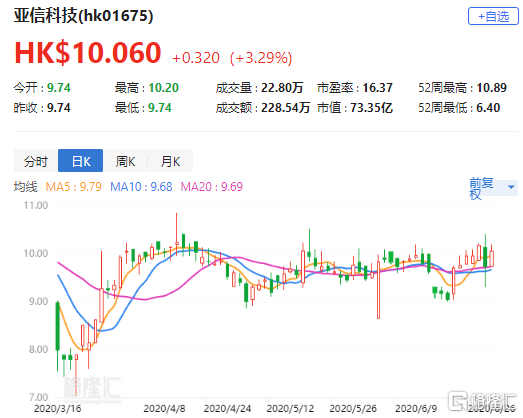The image size is (523, 418).
Task: Click the 2020/5/12 date label
Action: click(290, 408)
